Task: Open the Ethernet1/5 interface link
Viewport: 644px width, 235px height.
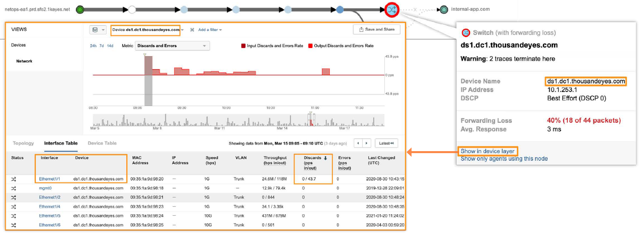Action: point(49,216)
